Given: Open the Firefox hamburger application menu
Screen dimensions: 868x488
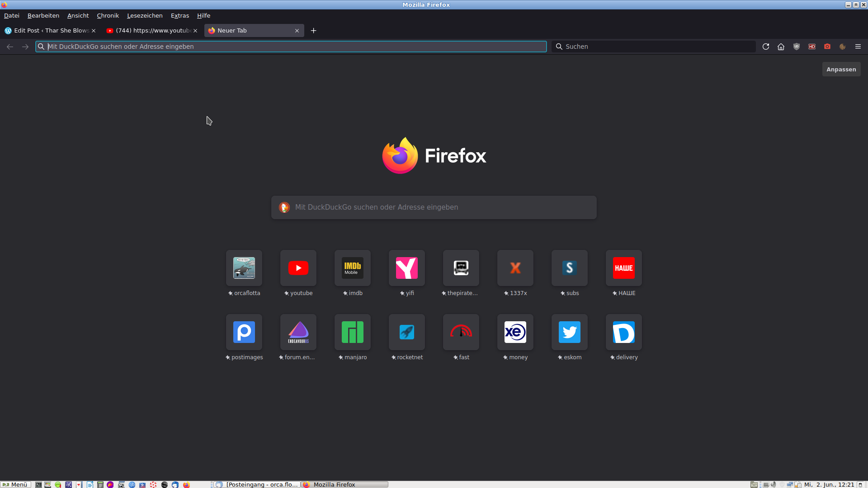Looking at the screenshot, I should (858, 47).
